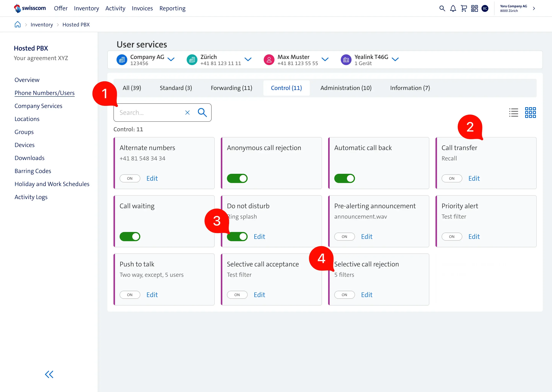Expand the Company AG dropdown
The width and height of the screenshot is (552, 392).
pos(172,60)
